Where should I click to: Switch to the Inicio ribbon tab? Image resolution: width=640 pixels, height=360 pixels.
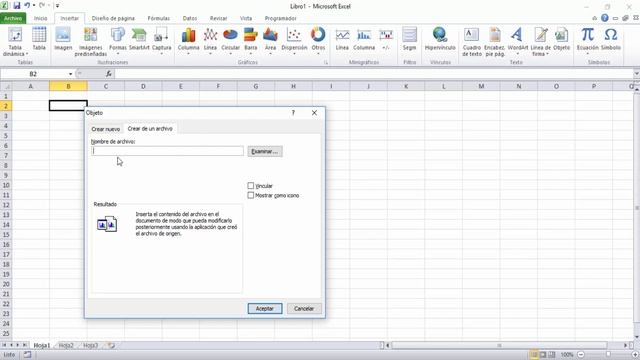pos(40,18)
